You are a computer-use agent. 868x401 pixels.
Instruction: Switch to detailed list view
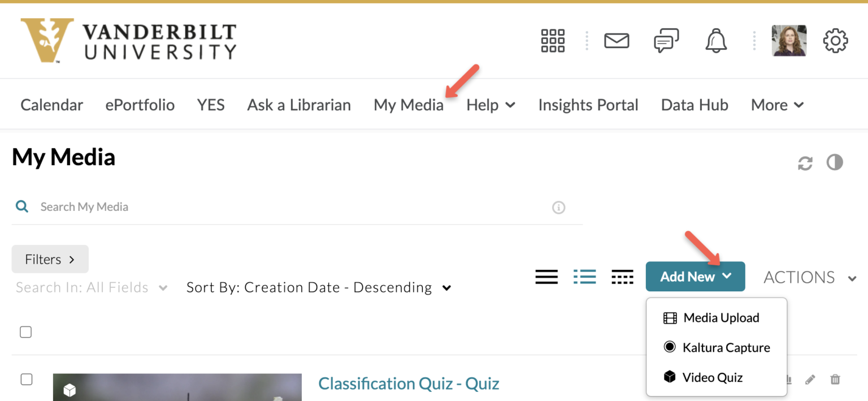click(x=584, y=277)
